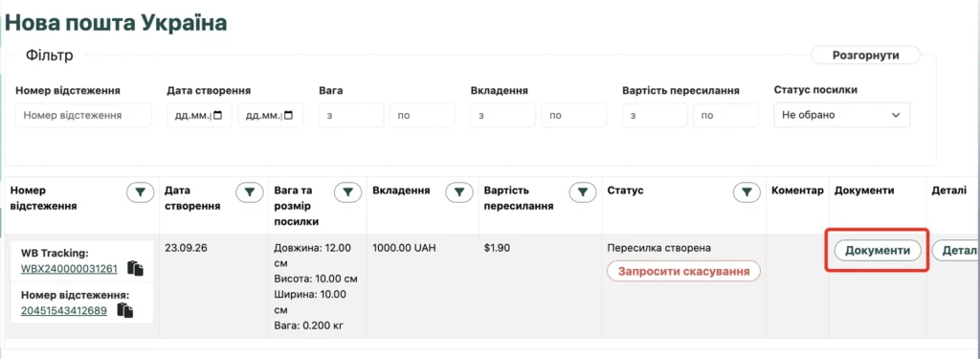The image size is (980, 359).
Task: Click the Висота: 10.00 см text
Action: [316, 279]
